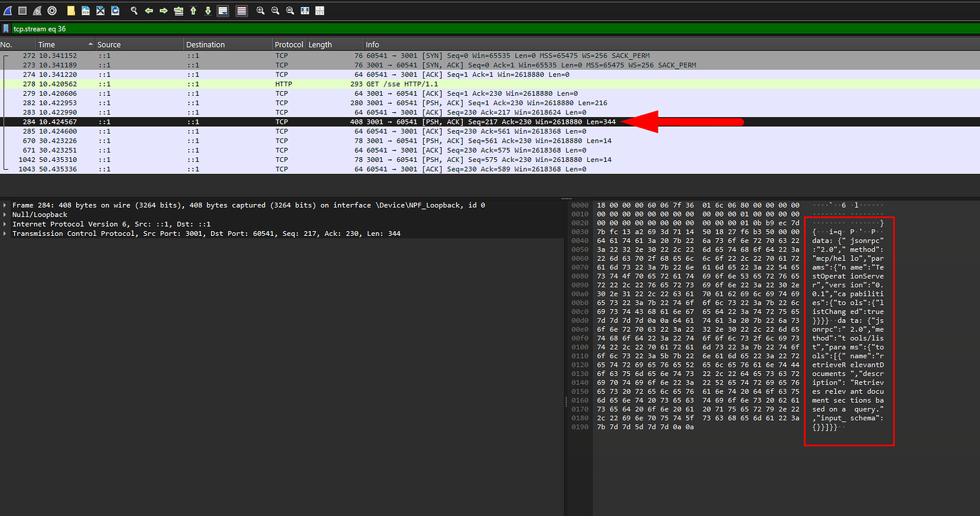Viewport: 980px width, 516px height.
Task: Open the find packet magnifier tool
Action: [134, 10]
